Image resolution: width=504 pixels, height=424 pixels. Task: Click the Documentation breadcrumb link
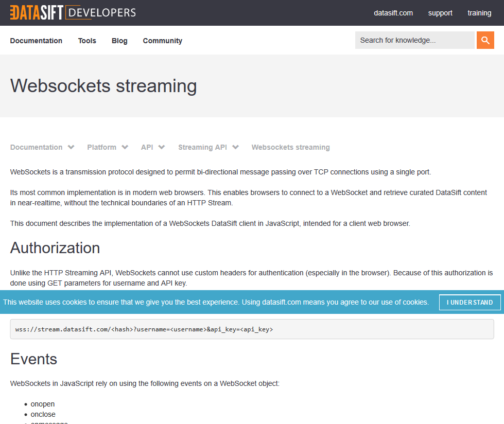(37, 147)
